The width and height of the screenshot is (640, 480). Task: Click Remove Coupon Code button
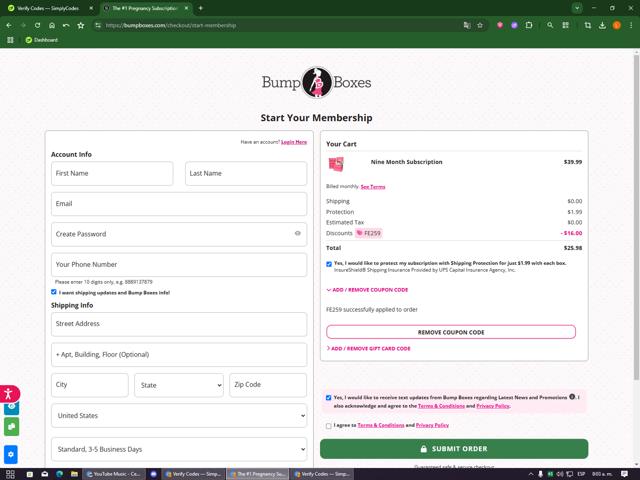click(x=451, y=332)
